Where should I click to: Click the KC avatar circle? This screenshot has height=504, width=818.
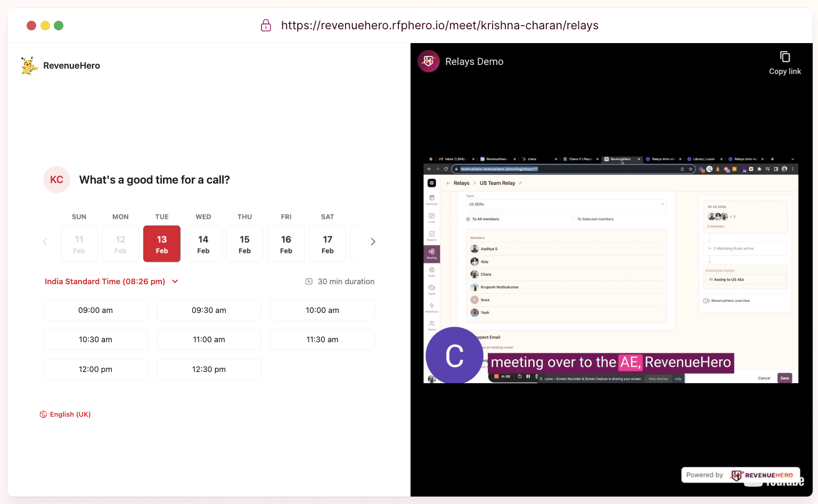pyautogui.click(x=57, y=180)
